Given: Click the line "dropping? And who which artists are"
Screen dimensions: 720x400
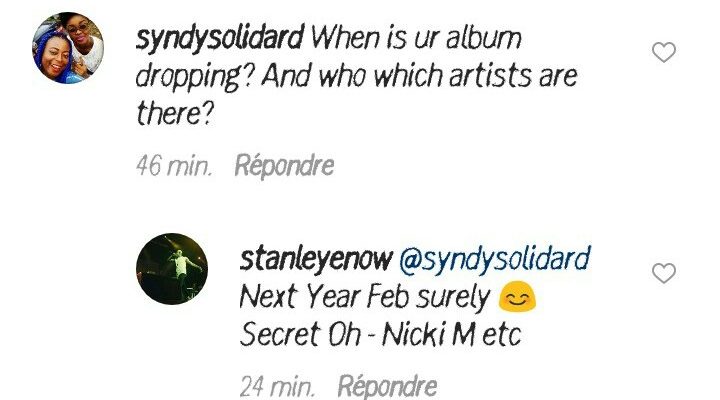Looking at the screenshot, I should tap(357, 76).
